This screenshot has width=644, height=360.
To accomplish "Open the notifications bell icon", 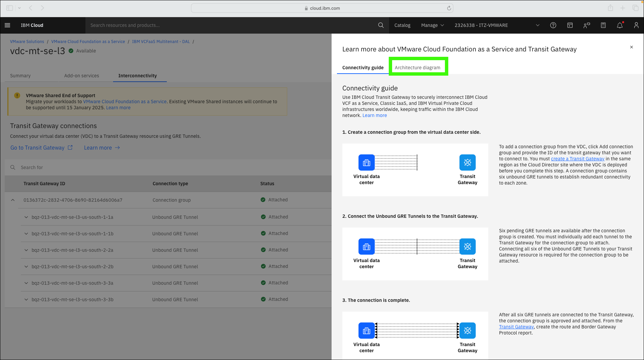I will 620,25.
